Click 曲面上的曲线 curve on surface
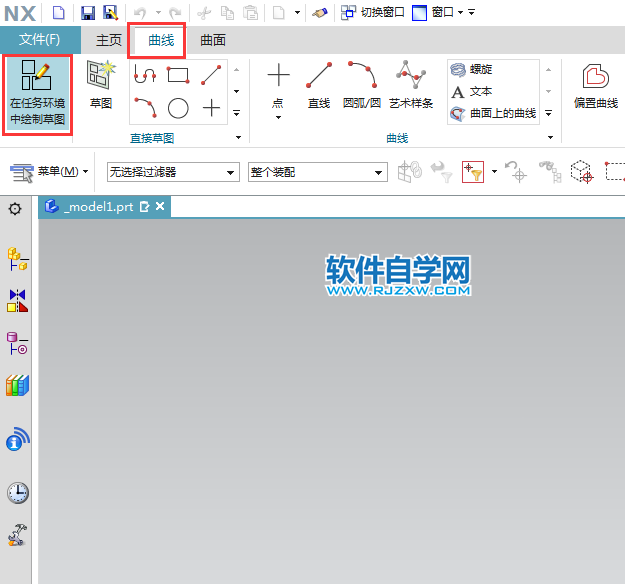The image size is (625, 584). 493,114
